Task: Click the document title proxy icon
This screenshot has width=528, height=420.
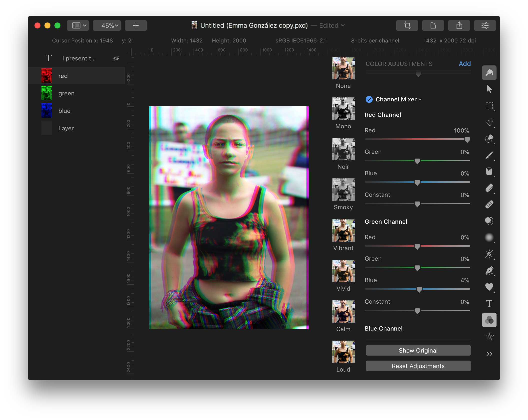Action: click(194, 25)
